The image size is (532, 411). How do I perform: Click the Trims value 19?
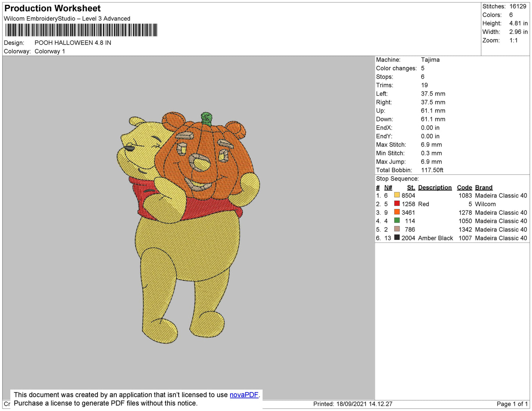[x=424, y=85]
